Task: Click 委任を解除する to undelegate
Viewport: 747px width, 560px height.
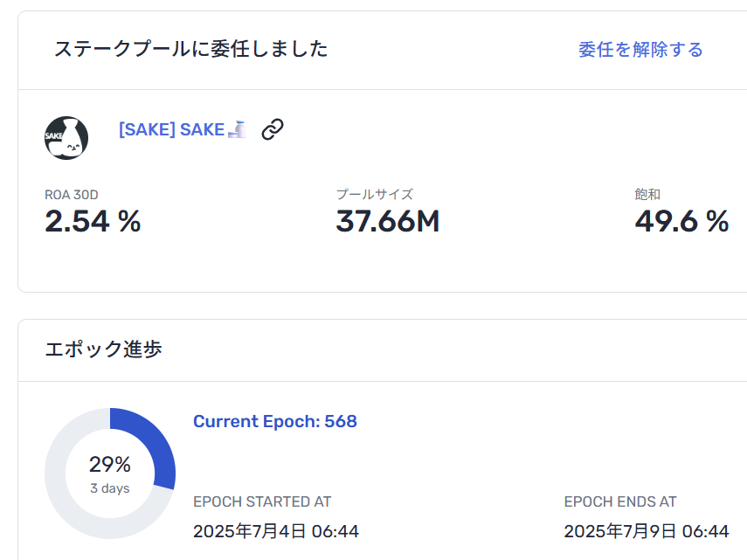Action: (640, 50)
